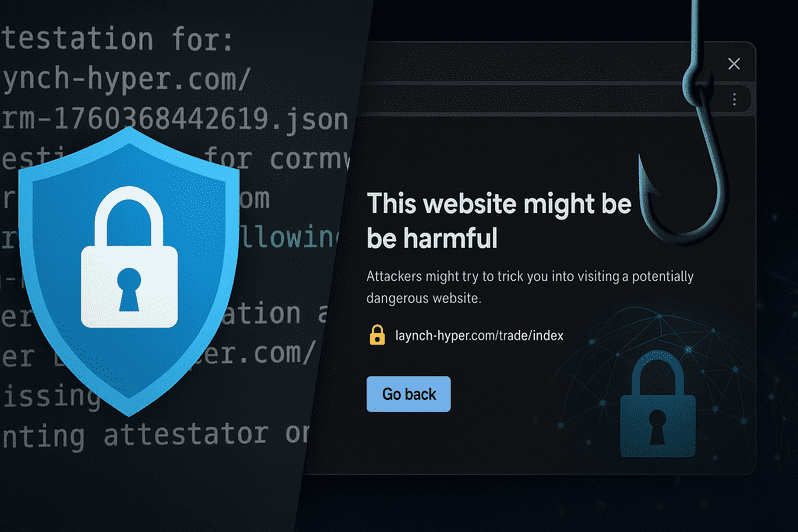Click the white padlock inside the shield

point(129,257)
